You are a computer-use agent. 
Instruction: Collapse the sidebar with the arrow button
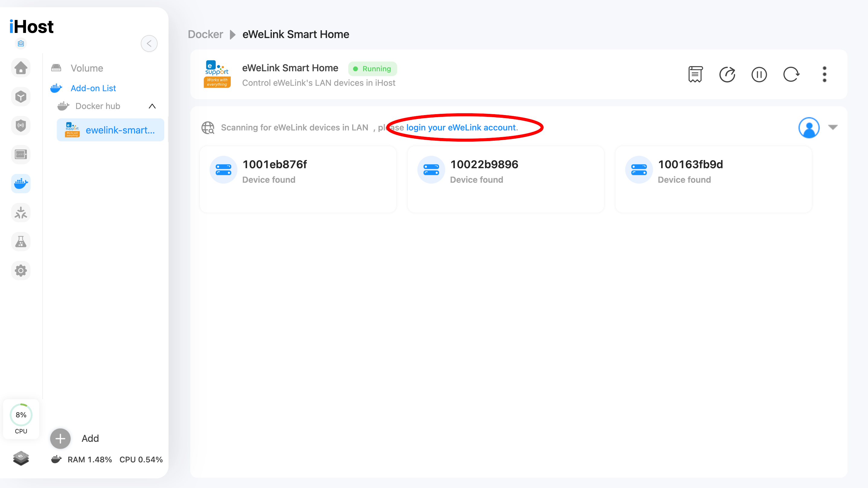coord(149,43)
